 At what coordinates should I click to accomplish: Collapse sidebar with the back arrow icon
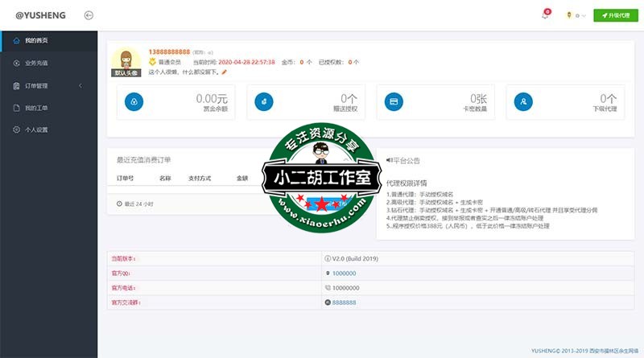pos(89,14)
